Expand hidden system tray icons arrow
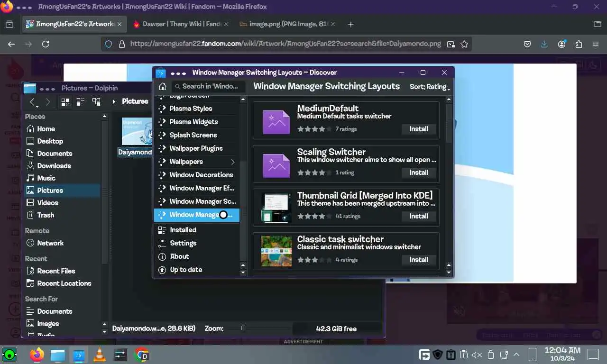The image size is (607, 364). click(x=516, y=355)
